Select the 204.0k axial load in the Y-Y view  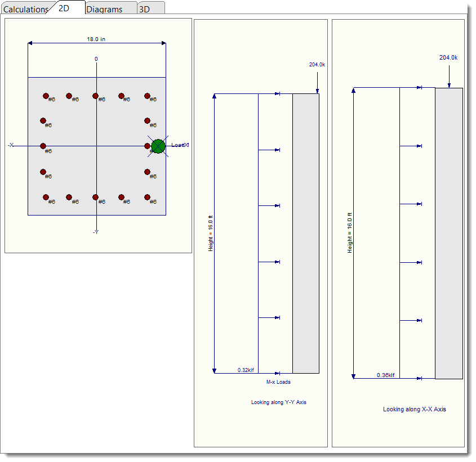317,65
